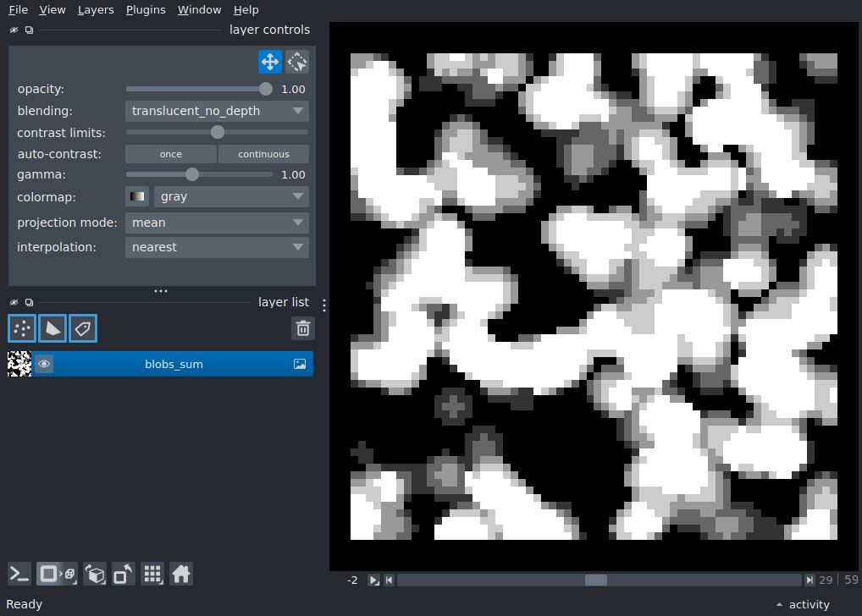Click the total slice count 59

click(851, 580)
